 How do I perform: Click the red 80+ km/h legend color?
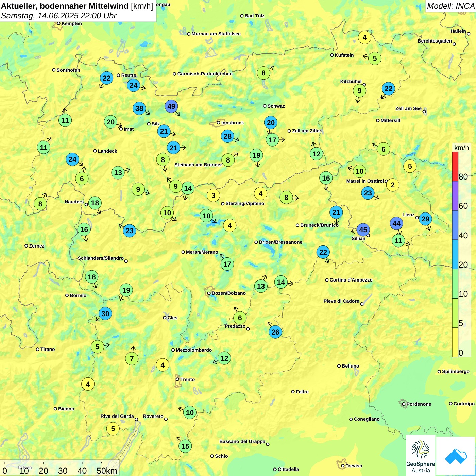click(x=455, y=167)
